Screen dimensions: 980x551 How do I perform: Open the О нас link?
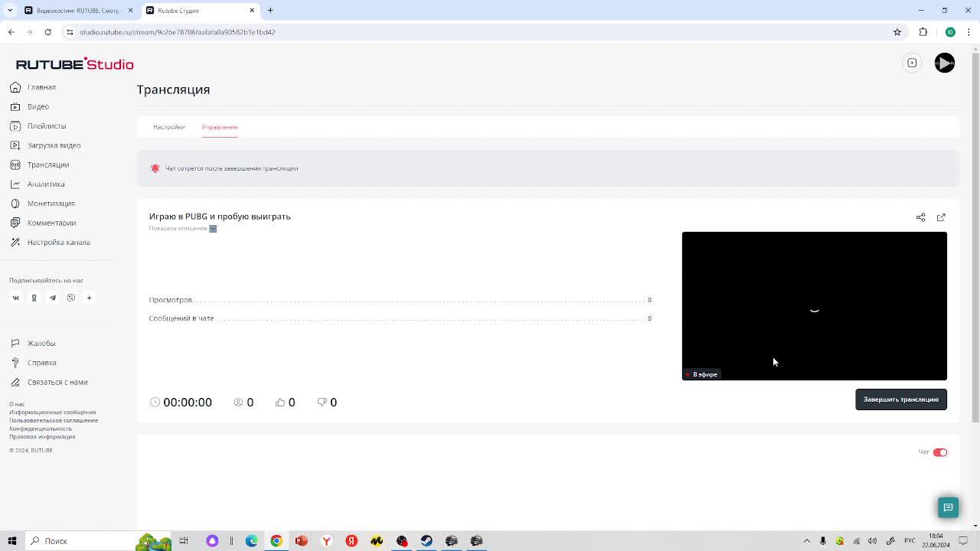(x=17, y=404)
